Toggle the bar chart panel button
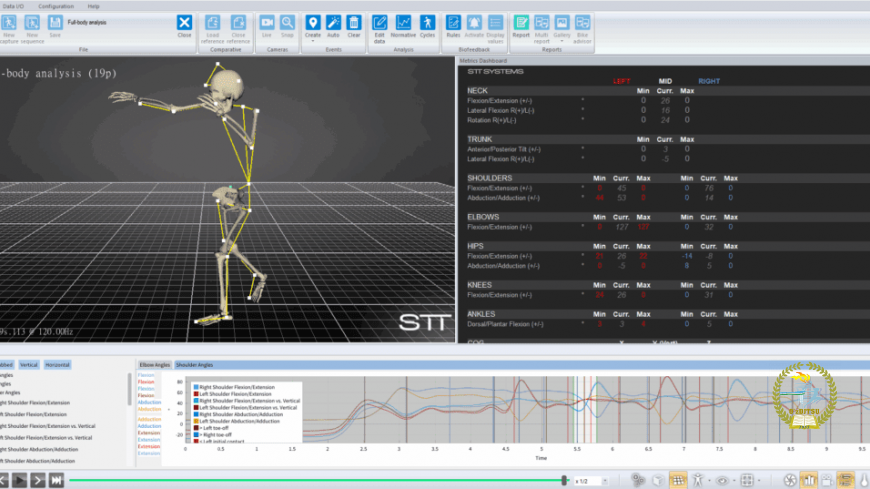The width and height of the screenshot is (870, 489). pyautogui.click(x=809, y=480)
